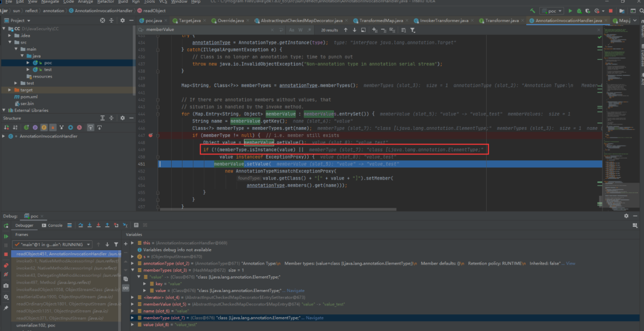Open the Navigate menu in the menu bar
Viewport: 644px width, 331px height.
50,2
